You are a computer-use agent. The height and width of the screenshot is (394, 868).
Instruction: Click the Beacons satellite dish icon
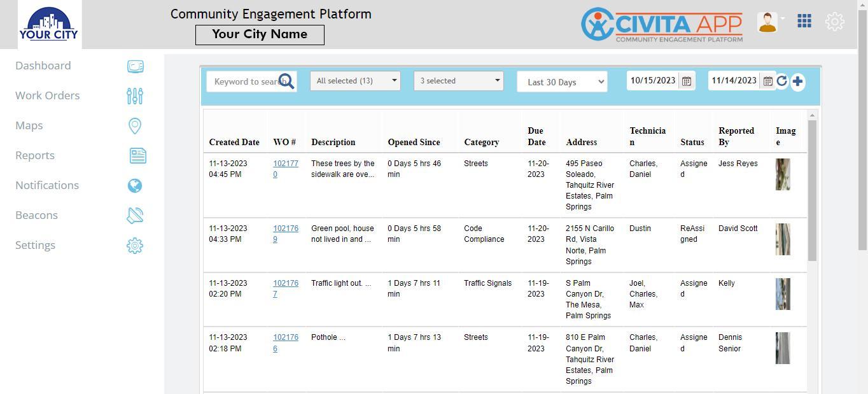point(135,216)
